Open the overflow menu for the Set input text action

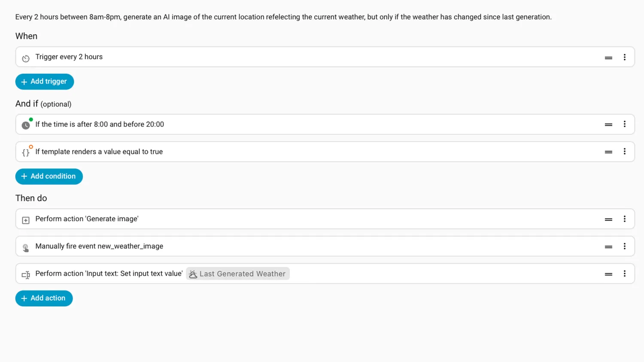pyautogui.click(x=625, y=274)
